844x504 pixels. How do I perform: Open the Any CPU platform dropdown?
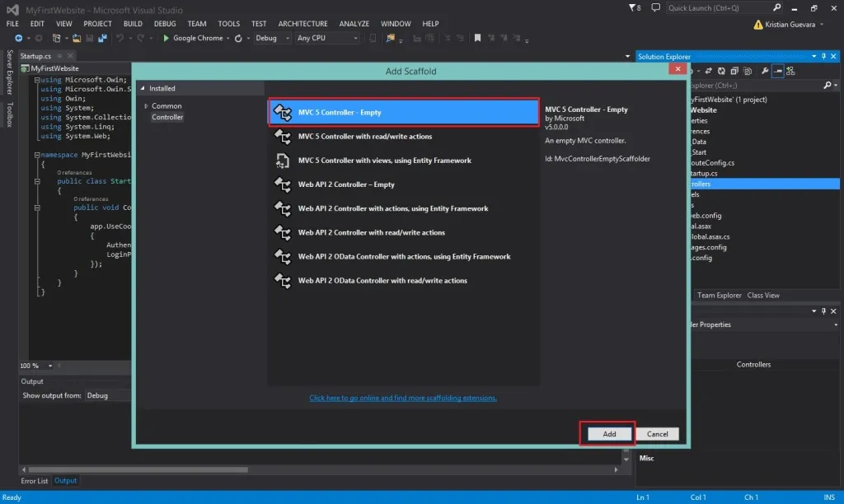(x=327, y=38)
